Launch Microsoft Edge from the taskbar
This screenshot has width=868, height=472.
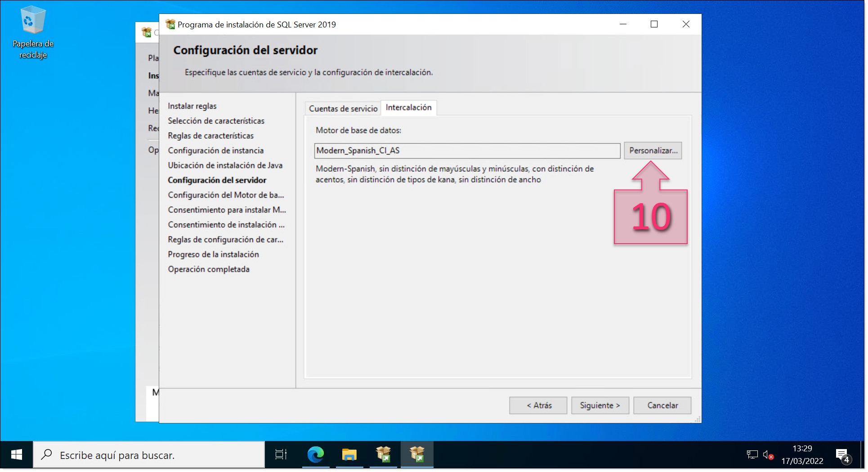pos(316,455)
